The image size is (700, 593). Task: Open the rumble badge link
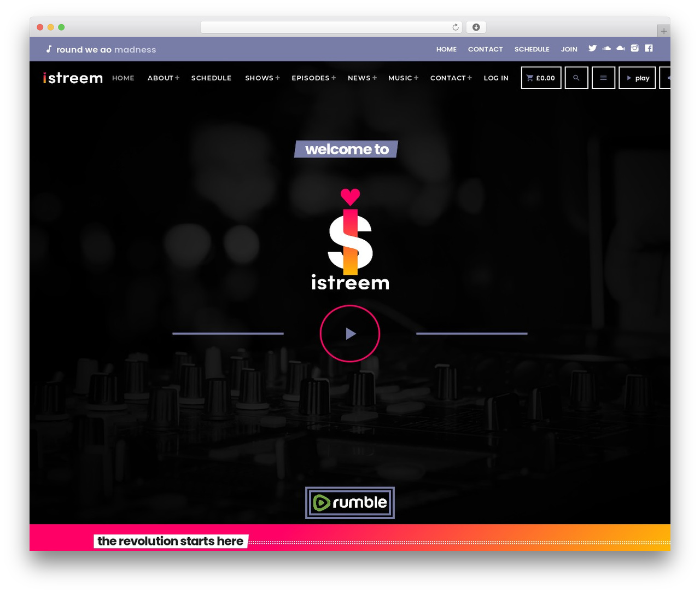click(350, 503)
